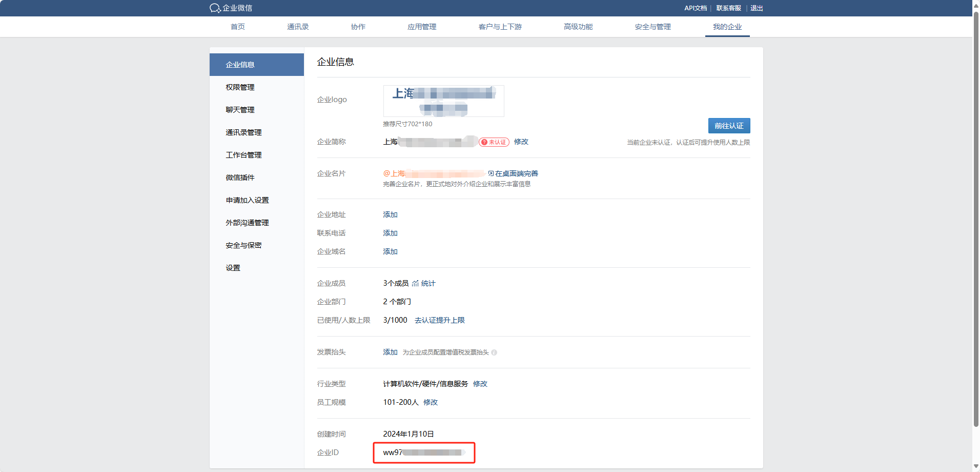
Task: Click the 统计 chart icon
Action: (x=415, y=283)
